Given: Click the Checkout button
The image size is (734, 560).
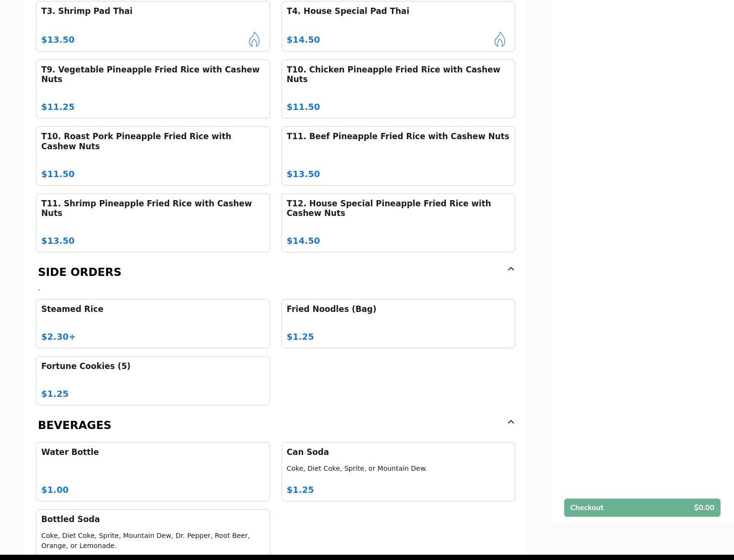Looking at the screenshot, I should pyautogui.click(x=641, y=508).
